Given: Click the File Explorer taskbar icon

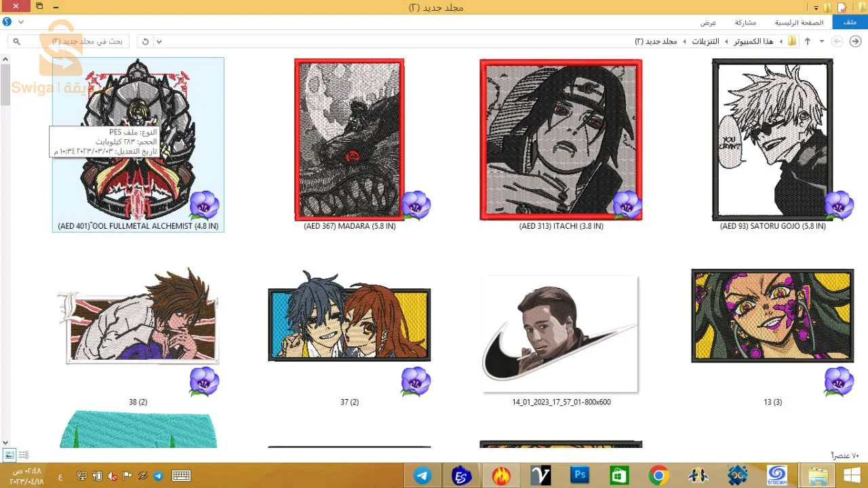Looking at the screenshot, I should point(817,475).
